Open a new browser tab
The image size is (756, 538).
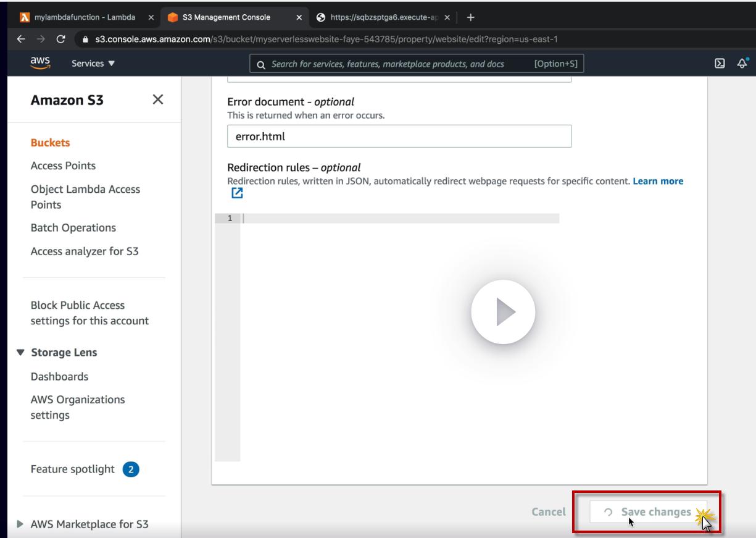pyautogui.click(x=471, y=17)
